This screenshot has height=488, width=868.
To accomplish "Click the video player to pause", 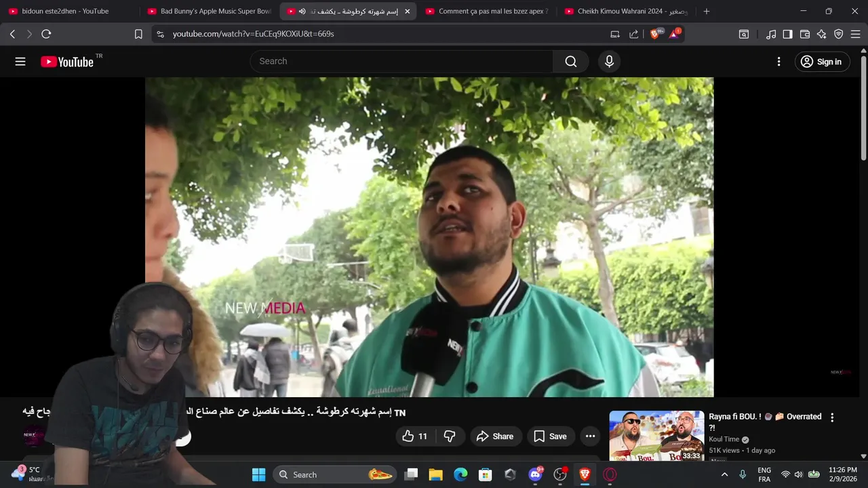I will point(429,237).
